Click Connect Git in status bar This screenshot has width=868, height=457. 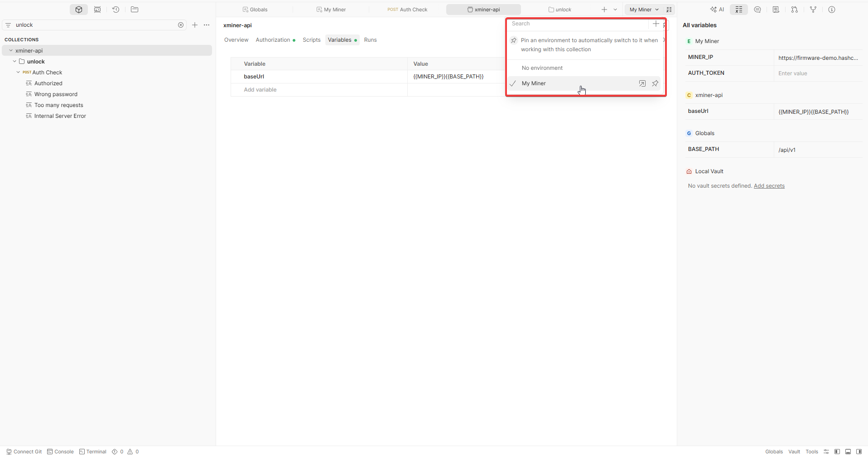(x=24, y=452)
